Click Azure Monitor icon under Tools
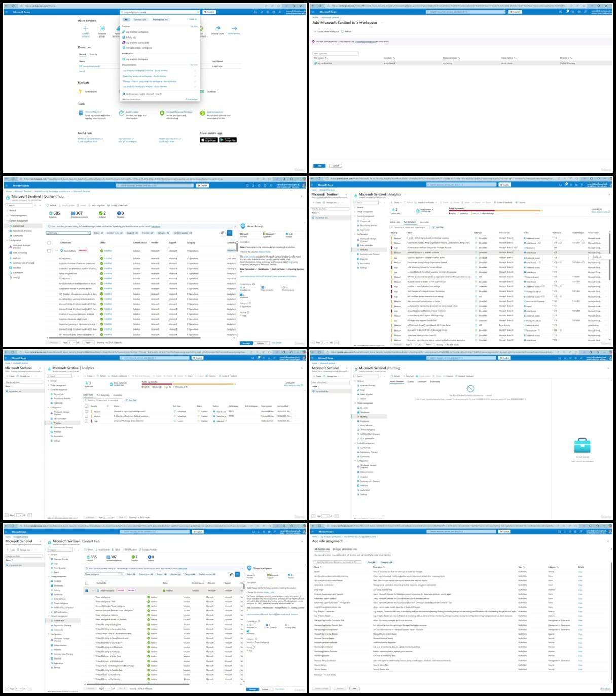616x696 pixels. [x=122, y=113]
